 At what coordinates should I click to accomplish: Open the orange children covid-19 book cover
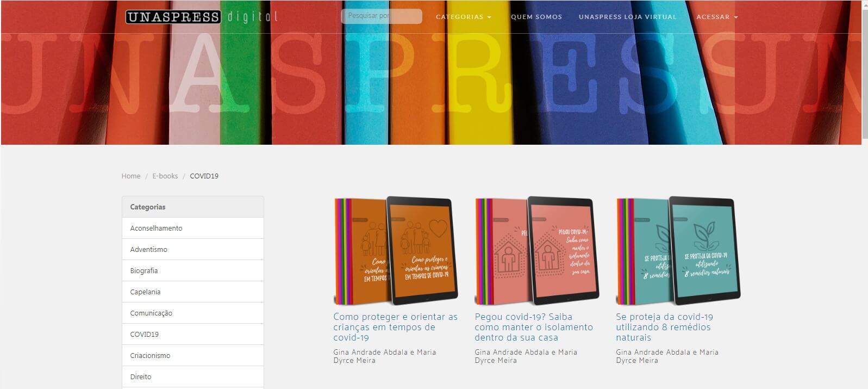point(396,251)
